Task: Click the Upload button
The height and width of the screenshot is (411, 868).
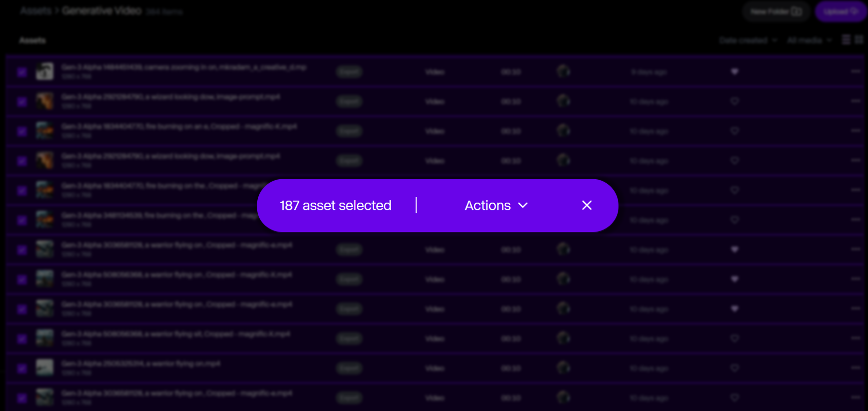Action: coord(840,12)
